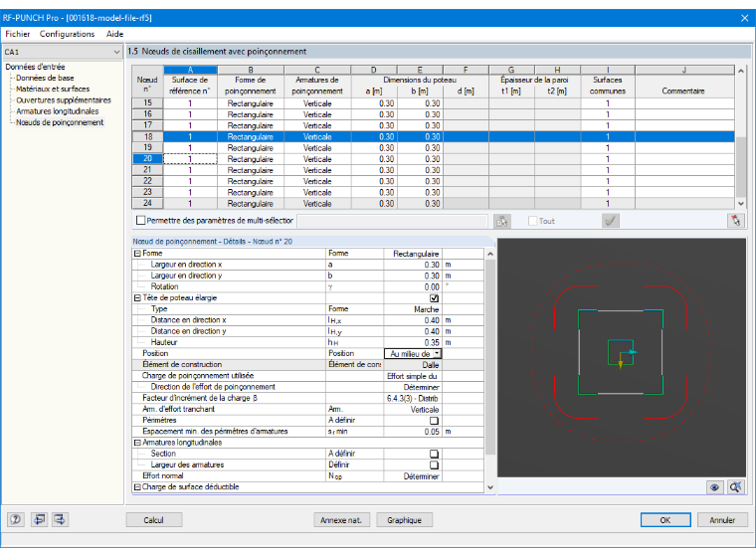The height and width of the screenshot is (557, 756).
Task: Check the 'Section' A définir checkbox
Action: [x=434, y=454]
